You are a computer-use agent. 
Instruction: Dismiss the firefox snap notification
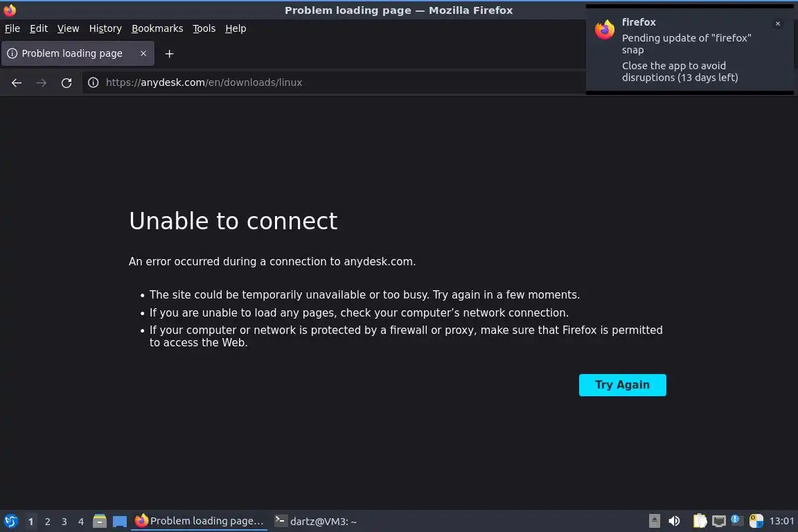pyautogui.click(x=778, y=24)
